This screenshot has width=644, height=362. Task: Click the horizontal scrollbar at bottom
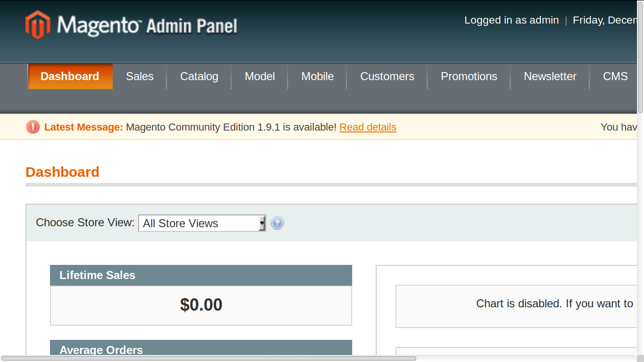208,359
